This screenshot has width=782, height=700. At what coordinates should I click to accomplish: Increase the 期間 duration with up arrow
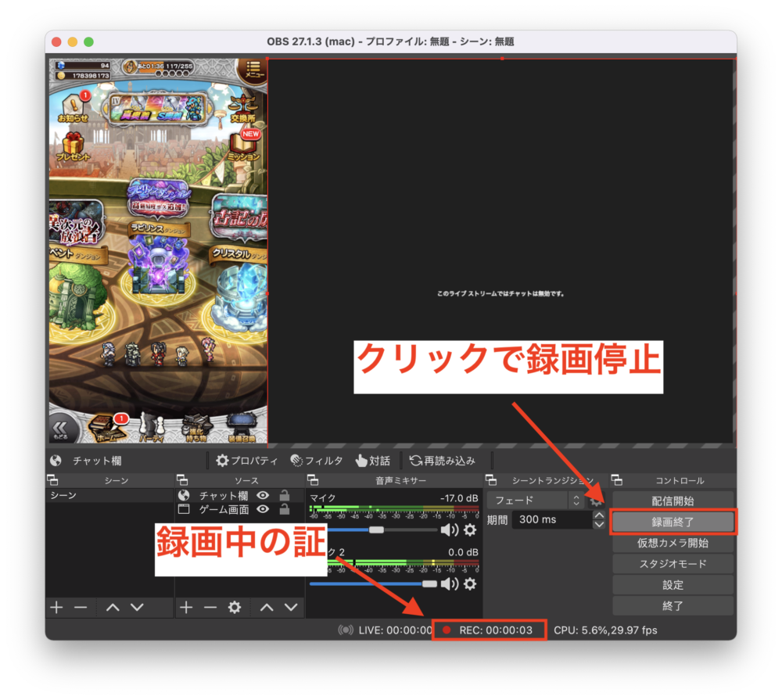pos(599,515)
